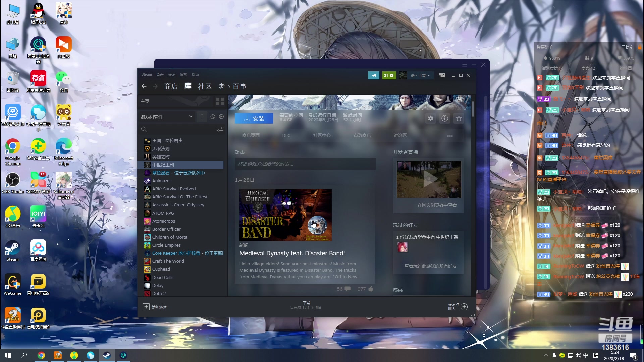This screenshot has height=362, width=644.
Task: Open the 老丶百事 profile tab
Action: (232, 86)
